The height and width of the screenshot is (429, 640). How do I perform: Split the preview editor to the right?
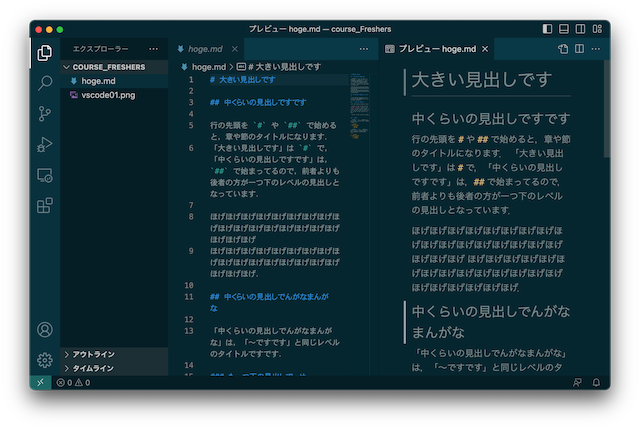[x=580, y=49]
